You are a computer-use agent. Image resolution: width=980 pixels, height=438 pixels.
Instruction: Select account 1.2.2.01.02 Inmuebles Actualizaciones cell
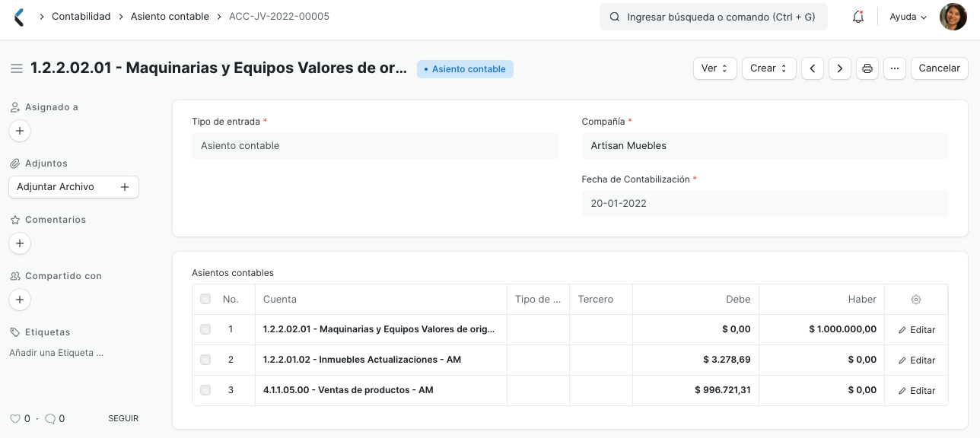pos(380,360)
